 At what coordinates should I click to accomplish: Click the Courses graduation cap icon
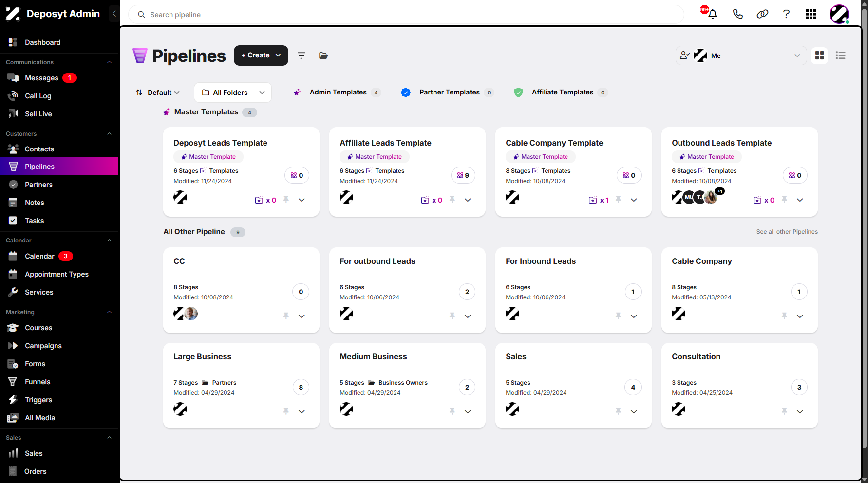pos(13,328)
